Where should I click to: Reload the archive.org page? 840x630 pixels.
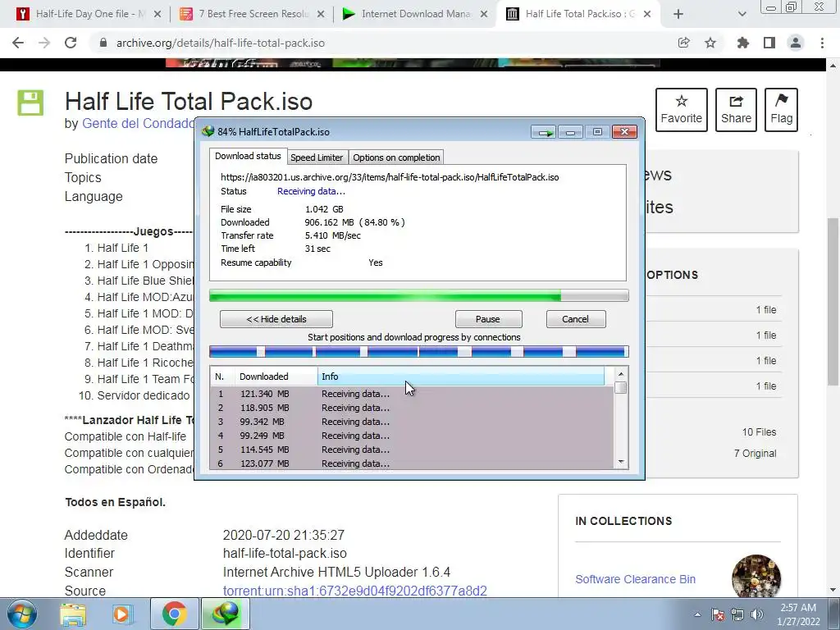71,43
